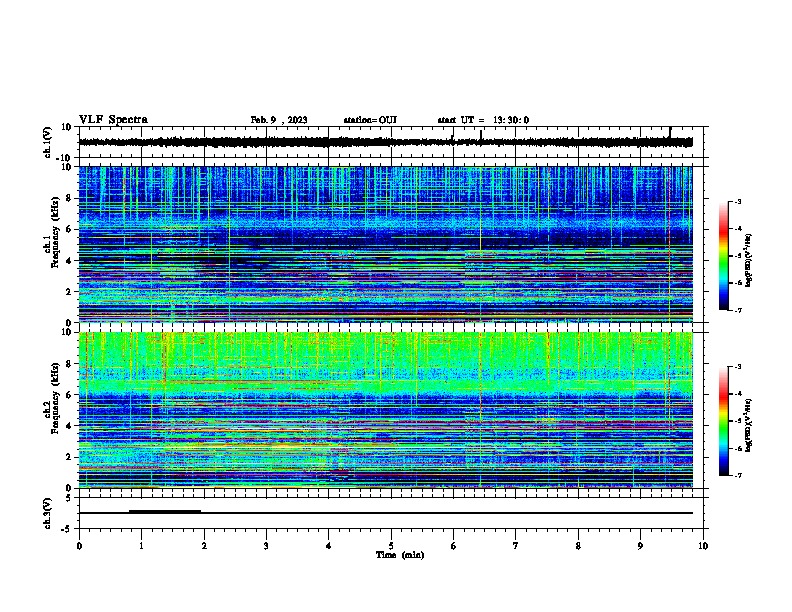Viewport: 792px width, 612px height.
Task: Click the "station=OUJ" header label
Action: [370, 120]
